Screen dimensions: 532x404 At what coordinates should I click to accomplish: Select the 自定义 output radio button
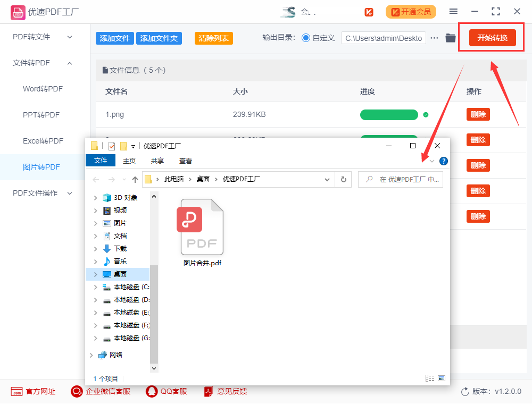click(x=306, y=38)
